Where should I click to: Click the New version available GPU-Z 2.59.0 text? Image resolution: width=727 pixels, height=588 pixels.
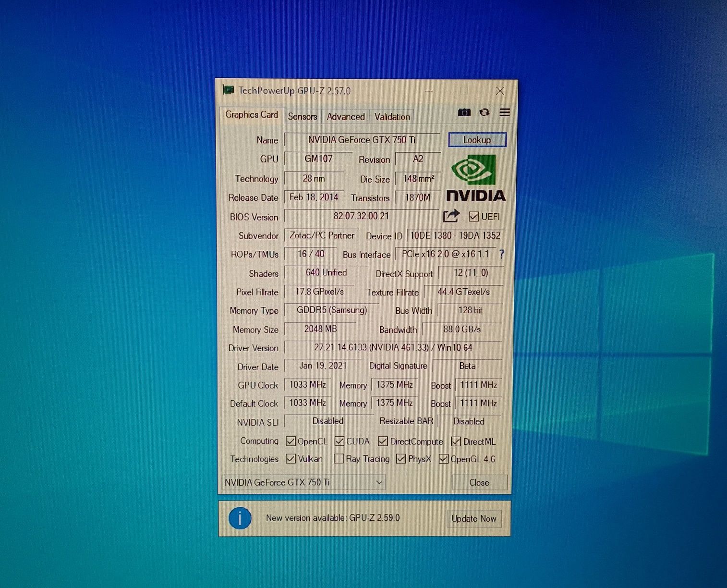click(333, 518)
